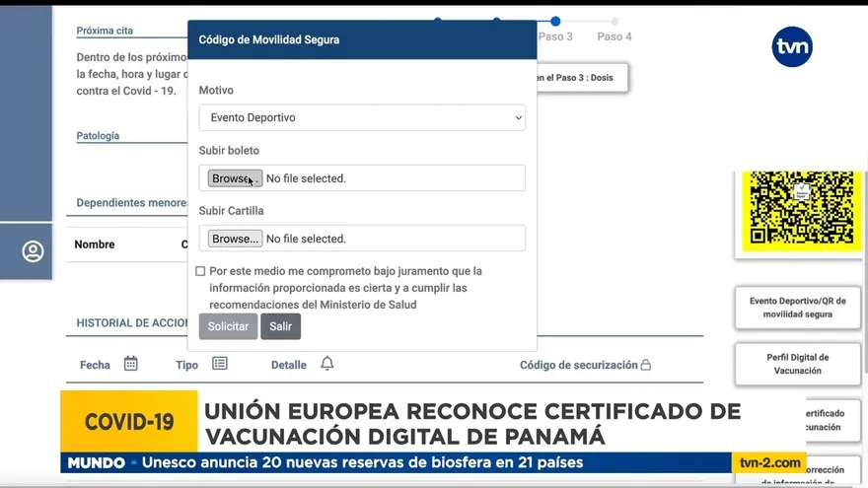Click Browse button under Subir boleto
Image resolution: width=868 pixels, height=488 pixels.
235,178
